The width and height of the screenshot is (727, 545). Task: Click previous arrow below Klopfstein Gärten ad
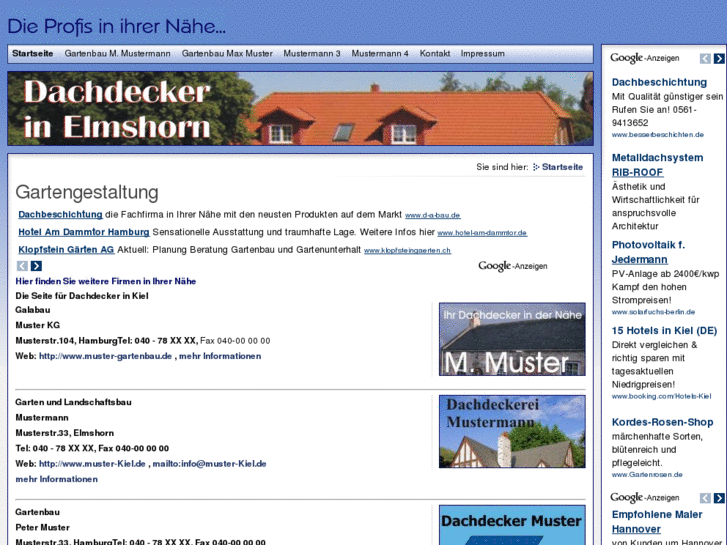[x=22, y=266]
